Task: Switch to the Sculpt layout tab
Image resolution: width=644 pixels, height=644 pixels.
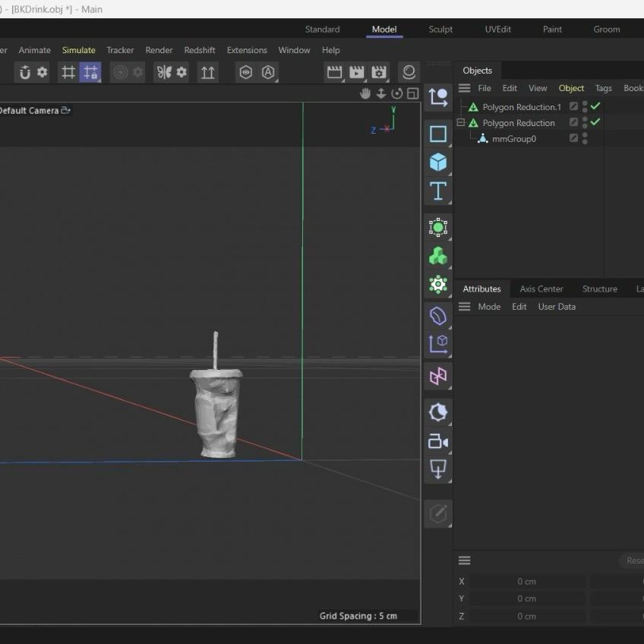Action: (x=440, y=29)
